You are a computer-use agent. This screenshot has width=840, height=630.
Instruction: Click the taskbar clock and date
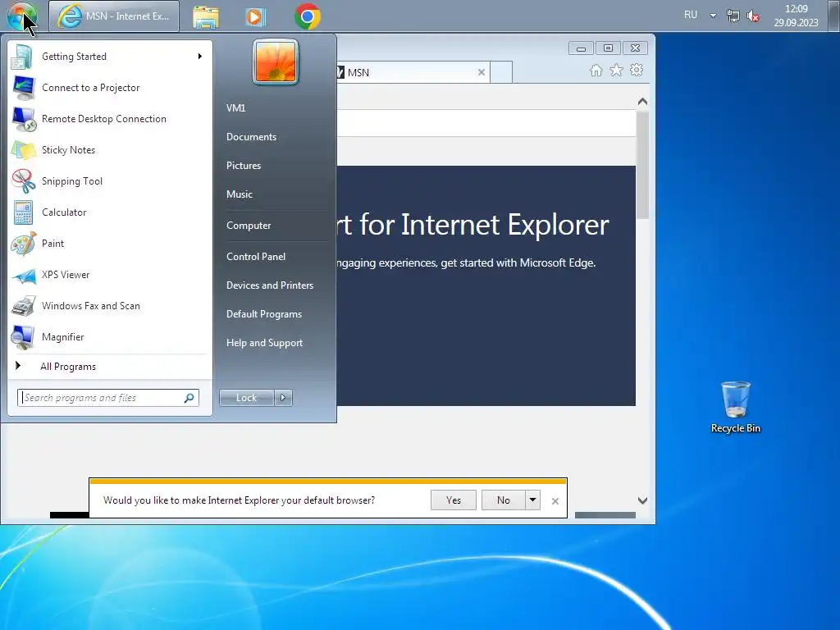click(796, 16)
